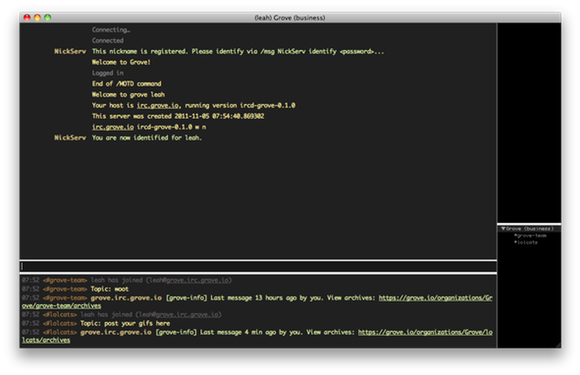Click the red close window button
The image size is (580, 375).
pos(27,17)
